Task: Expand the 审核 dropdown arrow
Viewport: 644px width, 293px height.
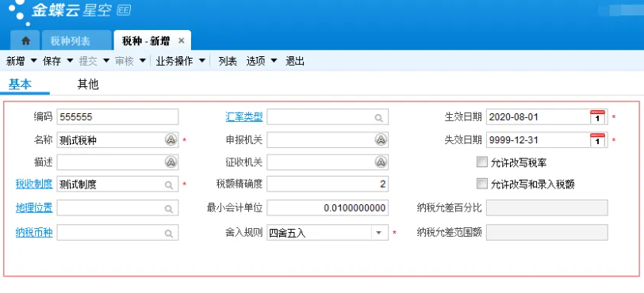Action: pos(143,61)
